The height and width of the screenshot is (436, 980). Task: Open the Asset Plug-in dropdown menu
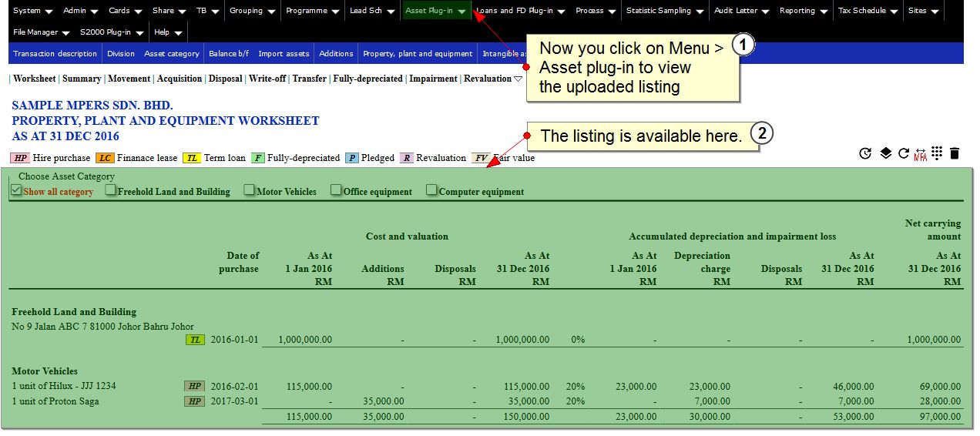[x=435, y=11]
